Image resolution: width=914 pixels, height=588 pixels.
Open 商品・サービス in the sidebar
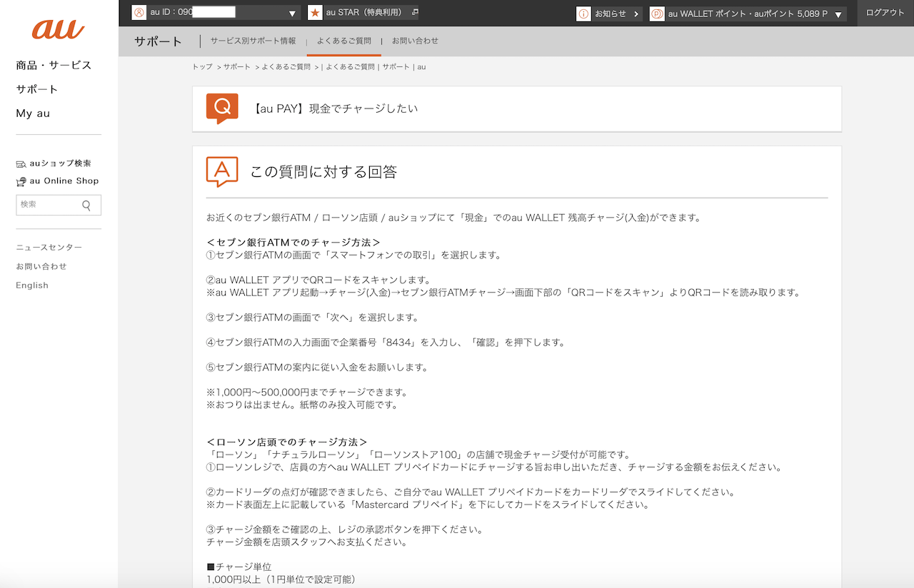[54, 65]
